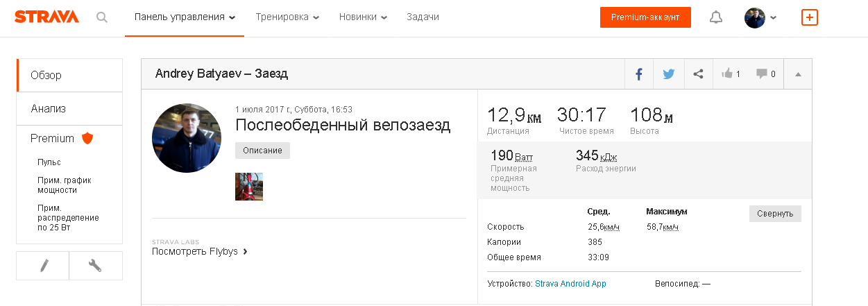
Task: Open Задачи menu item
Action: 423,17
